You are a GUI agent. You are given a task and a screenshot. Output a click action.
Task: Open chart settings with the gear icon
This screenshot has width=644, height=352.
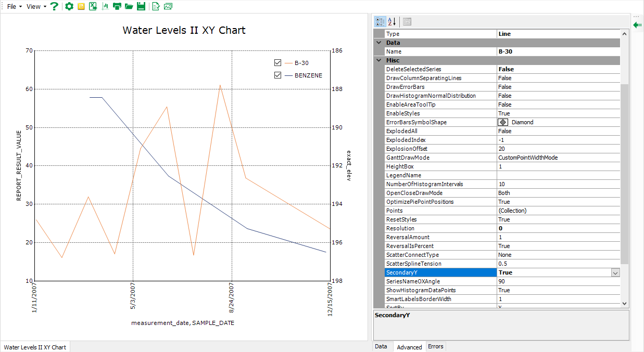point(69,6)
